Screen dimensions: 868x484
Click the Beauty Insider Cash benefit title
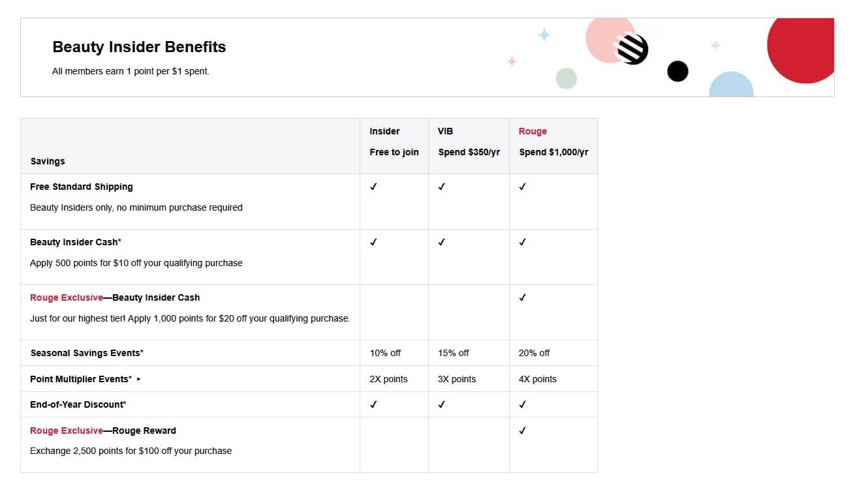[75, 242]
